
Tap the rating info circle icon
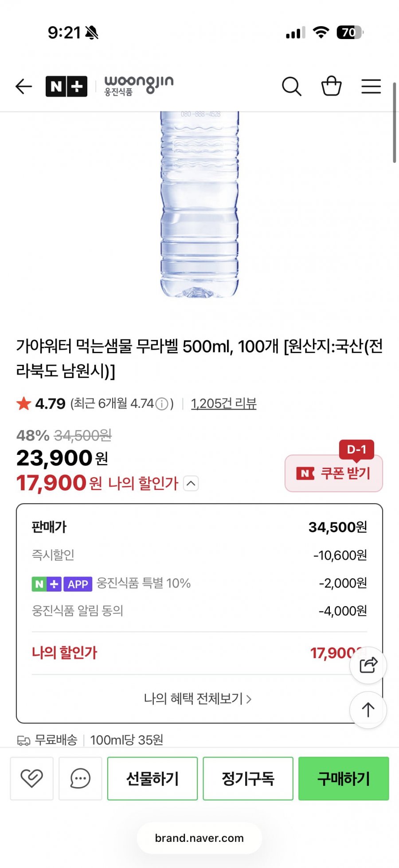(163, 404)
